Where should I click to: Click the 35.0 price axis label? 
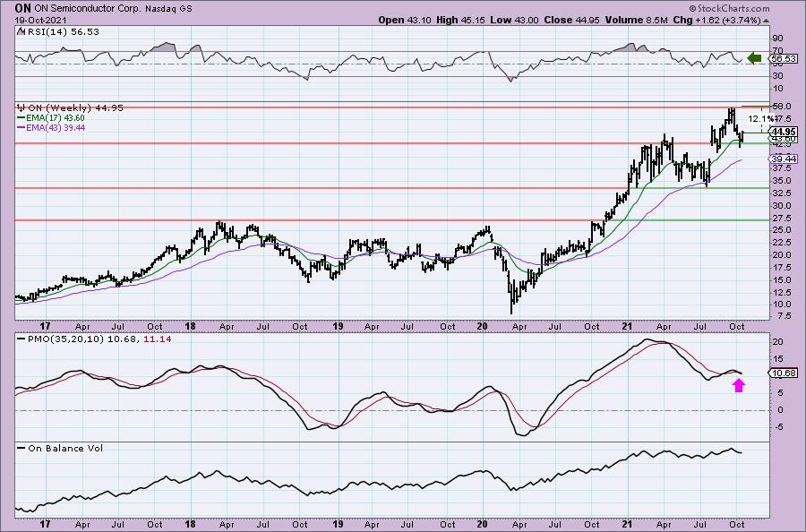pos(781,180)
